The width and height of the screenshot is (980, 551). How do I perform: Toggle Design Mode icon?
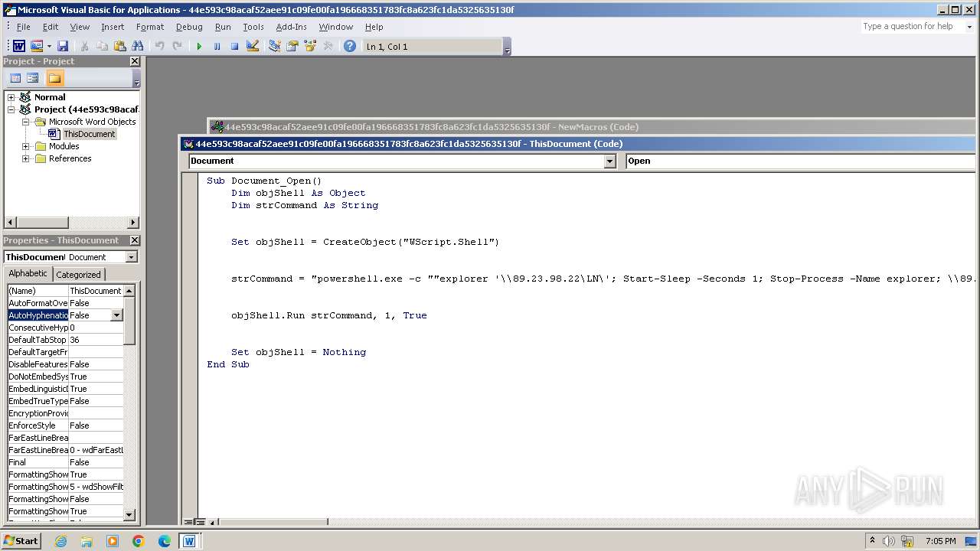253,47
